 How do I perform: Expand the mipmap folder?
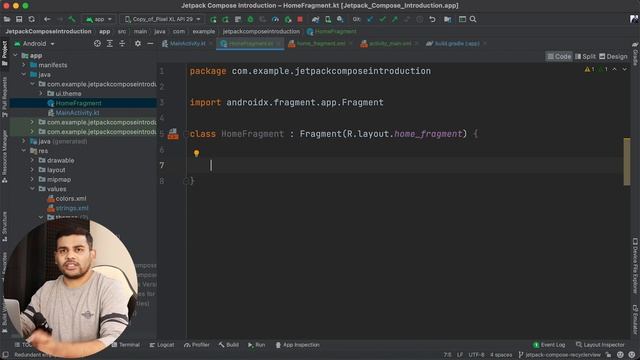32,179
